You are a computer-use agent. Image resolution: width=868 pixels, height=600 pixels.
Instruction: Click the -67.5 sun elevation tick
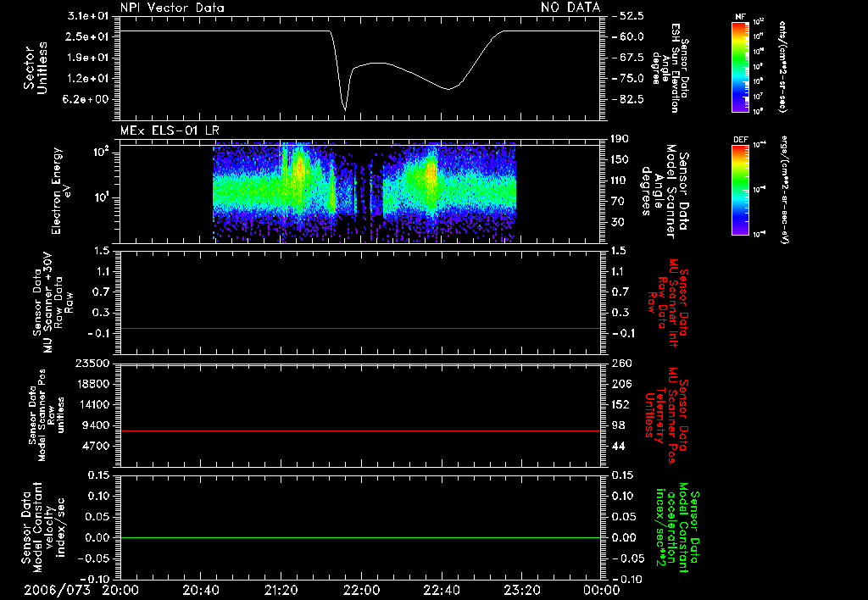point(628,58)
